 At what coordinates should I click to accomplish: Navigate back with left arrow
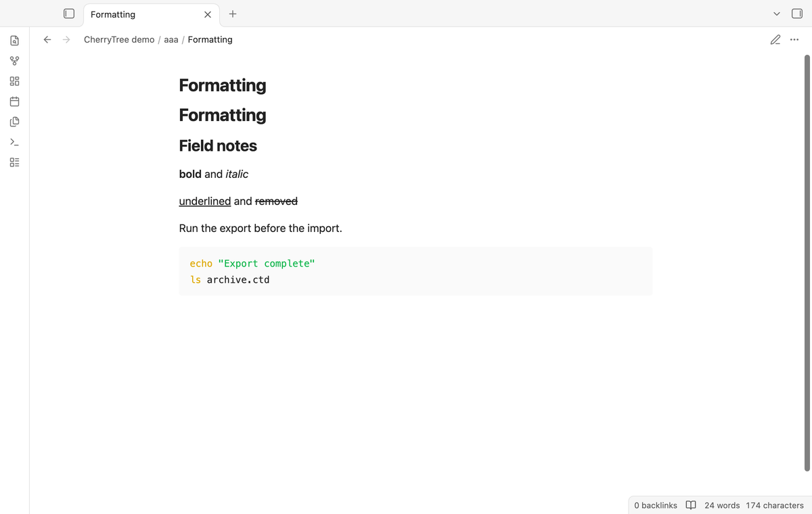47,39
